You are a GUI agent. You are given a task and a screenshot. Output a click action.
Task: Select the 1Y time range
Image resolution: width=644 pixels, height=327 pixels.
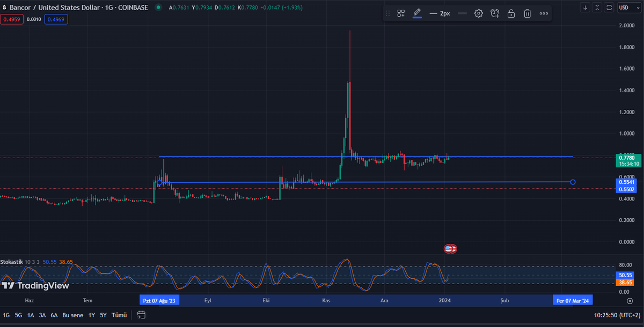pos(92,315)
